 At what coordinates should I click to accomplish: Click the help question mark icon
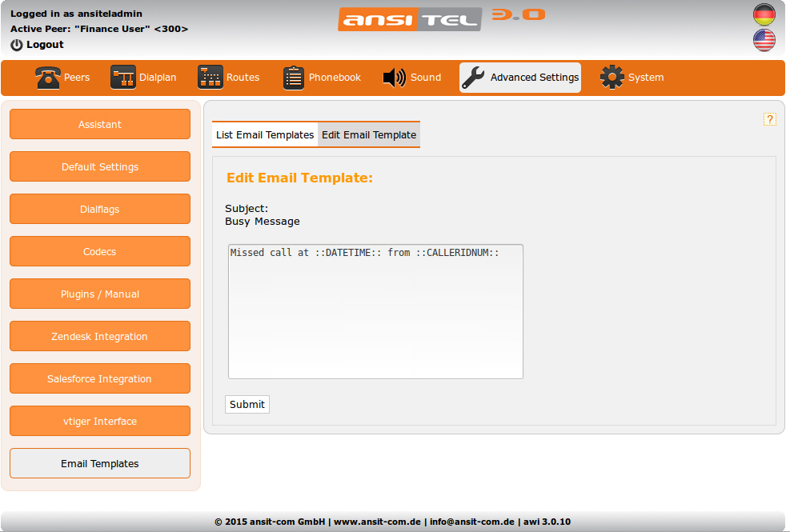tap(770, 119)
